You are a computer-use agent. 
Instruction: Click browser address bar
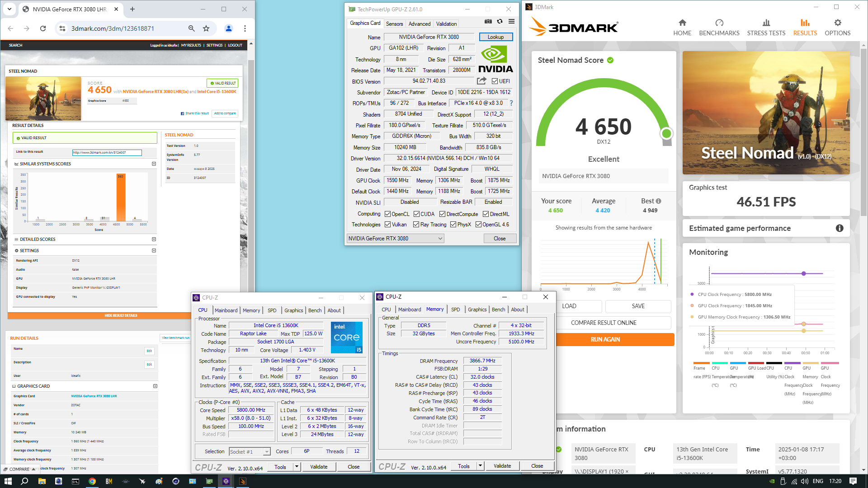[127, 28]
